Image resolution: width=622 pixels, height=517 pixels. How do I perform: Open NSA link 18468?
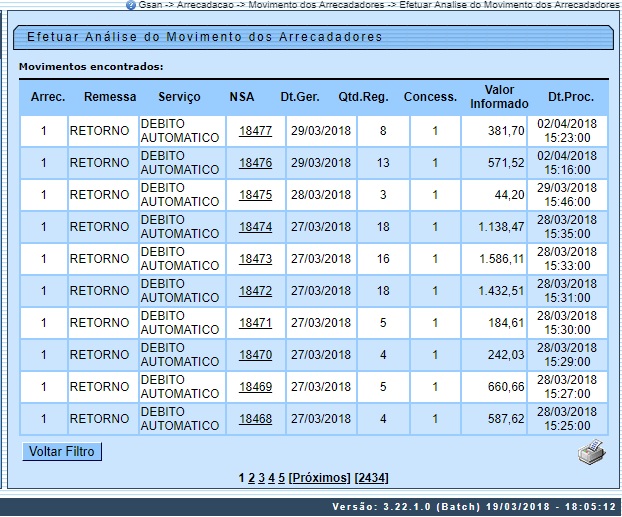click(x=255, y=419)
